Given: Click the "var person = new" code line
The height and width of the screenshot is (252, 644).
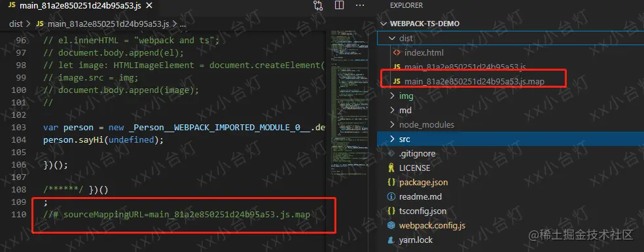Looking at the screenshot, I should click(184, 128).
